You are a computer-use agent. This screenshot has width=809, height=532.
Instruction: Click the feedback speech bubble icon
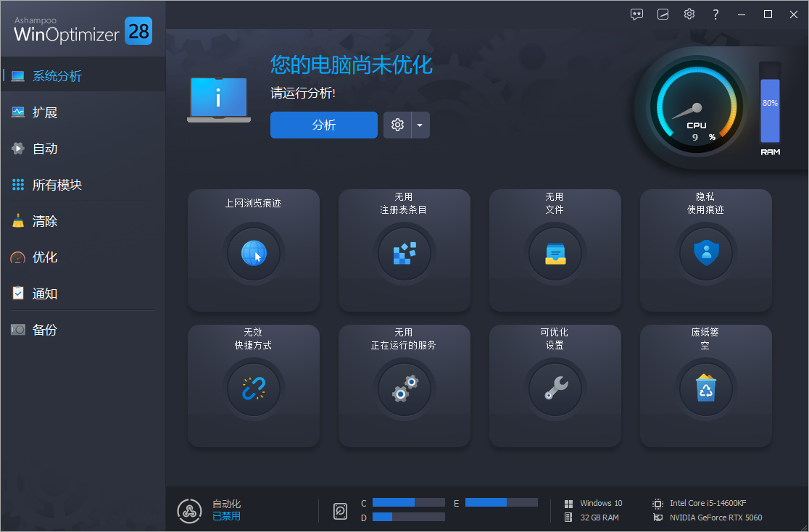(x=636, y=14)
